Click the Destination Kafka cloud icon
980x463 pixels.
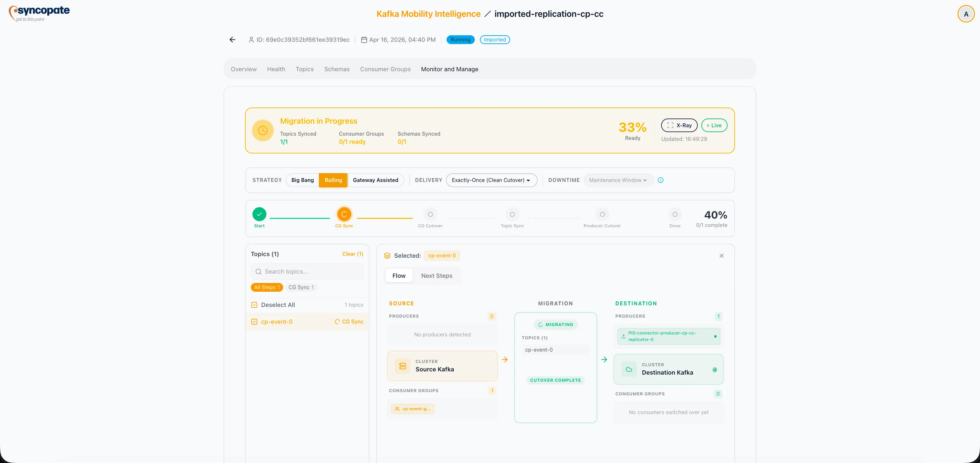[628, 369]
